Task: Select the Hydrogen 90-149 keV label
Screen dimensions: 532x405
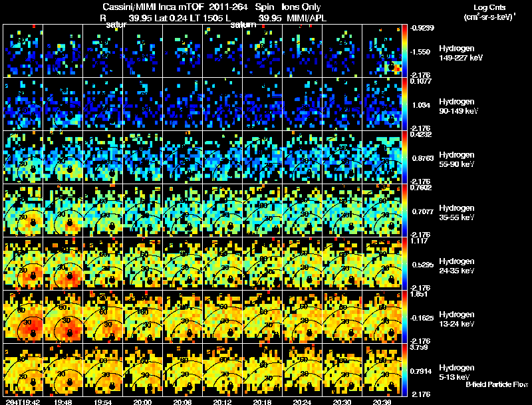Action: (457, 106)
